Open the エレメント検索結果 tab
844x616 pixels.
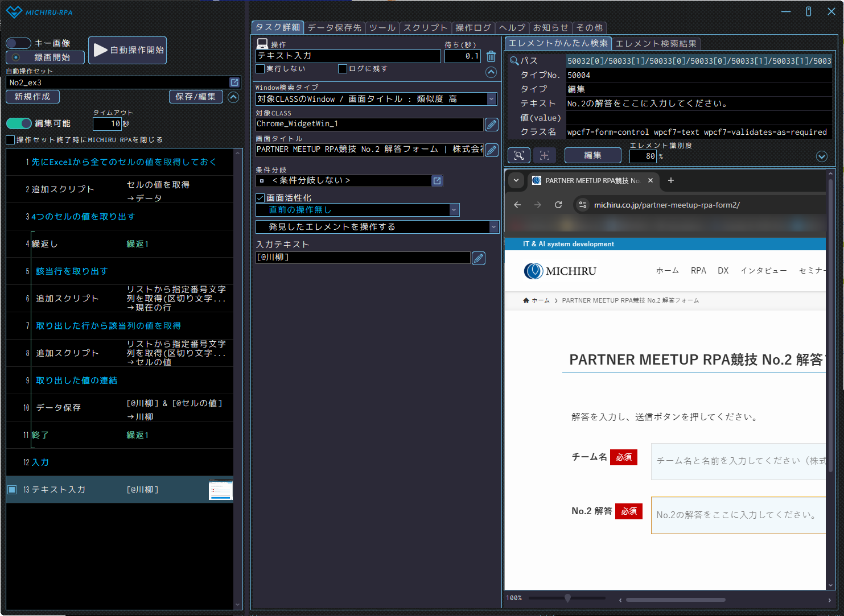(x=656, y=44)
